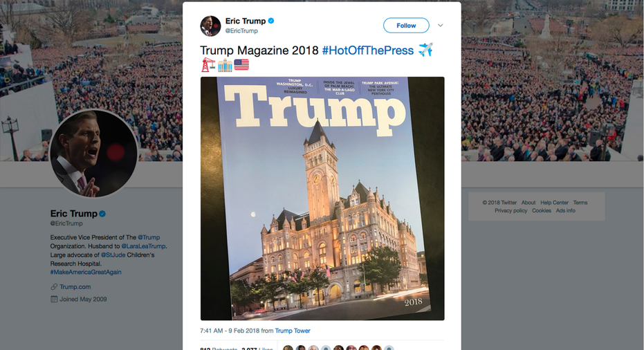Open Eric Trump's large profile picture

point(94,153)
